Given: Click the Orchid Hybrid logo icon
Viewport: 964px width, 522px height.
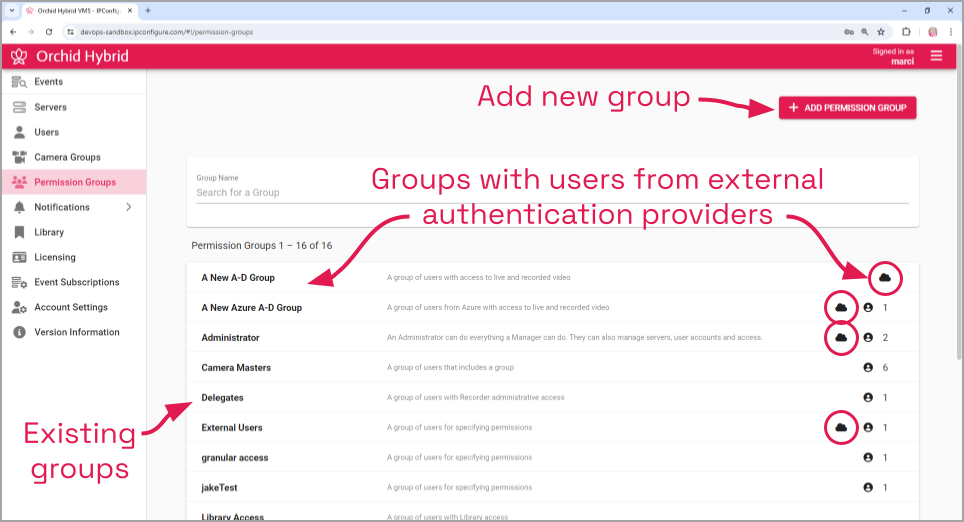Looking at the screenshot, I should 19,57.
